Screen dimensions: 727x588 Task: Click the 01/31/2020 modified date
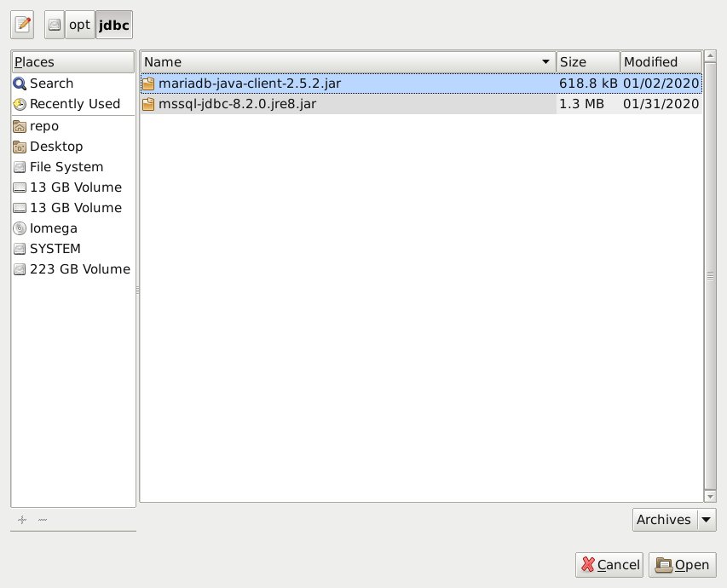661,104
